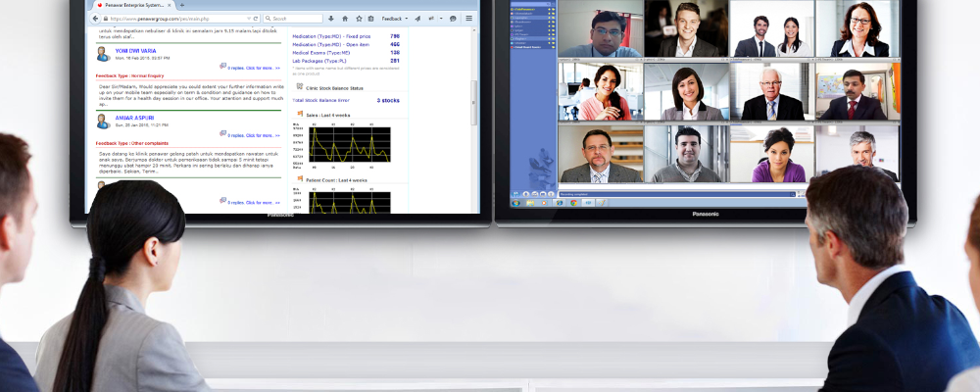980x392 pixels.
Task: Click the Windows Start button on taskbar
Action: pyautogui.click(x=515, y=203)
